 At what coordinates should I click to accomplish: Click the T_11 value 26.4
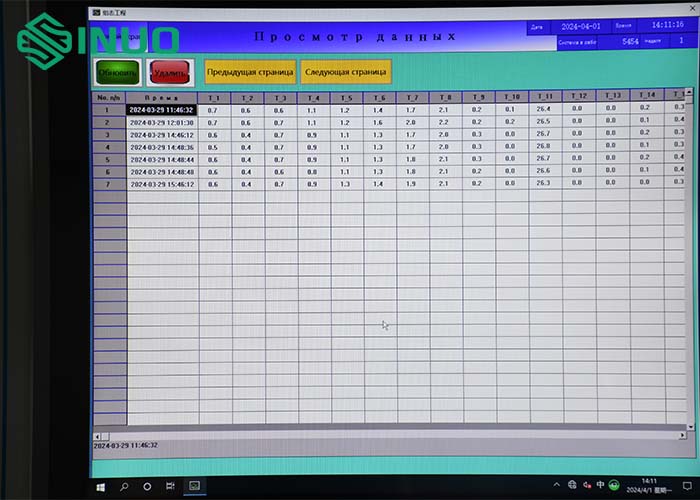543,108
